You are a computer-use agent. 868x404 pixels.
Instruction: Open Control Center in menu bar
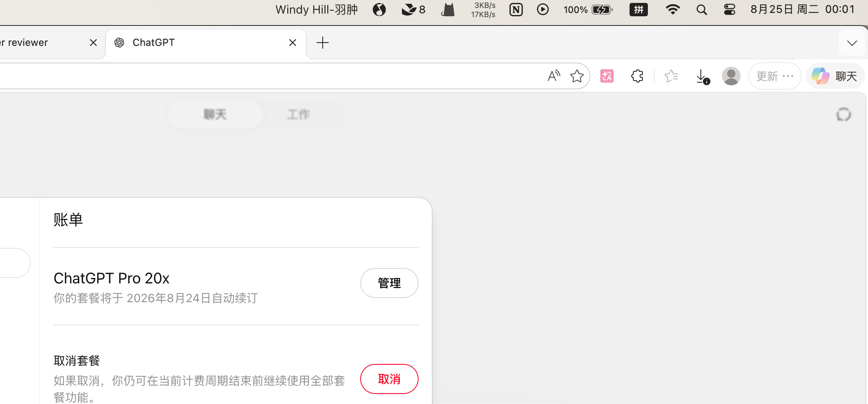(x=730, y=9)
